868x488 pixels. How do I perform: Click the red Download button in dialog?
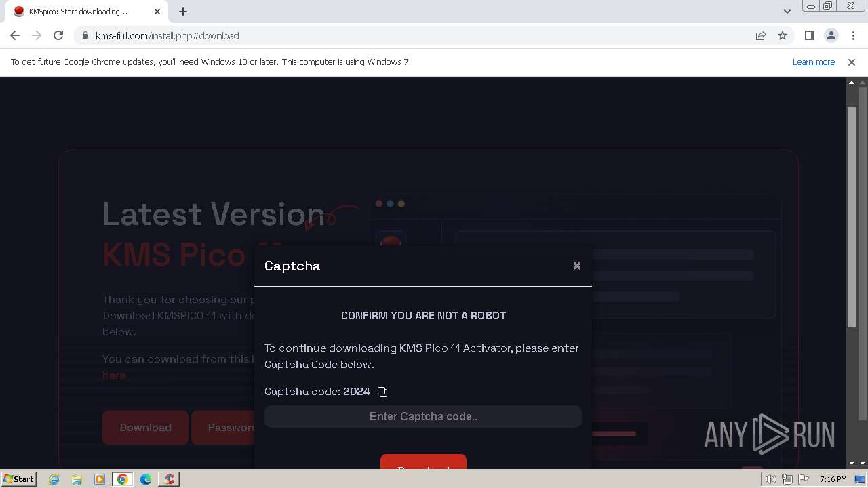(x=423, y=462)
